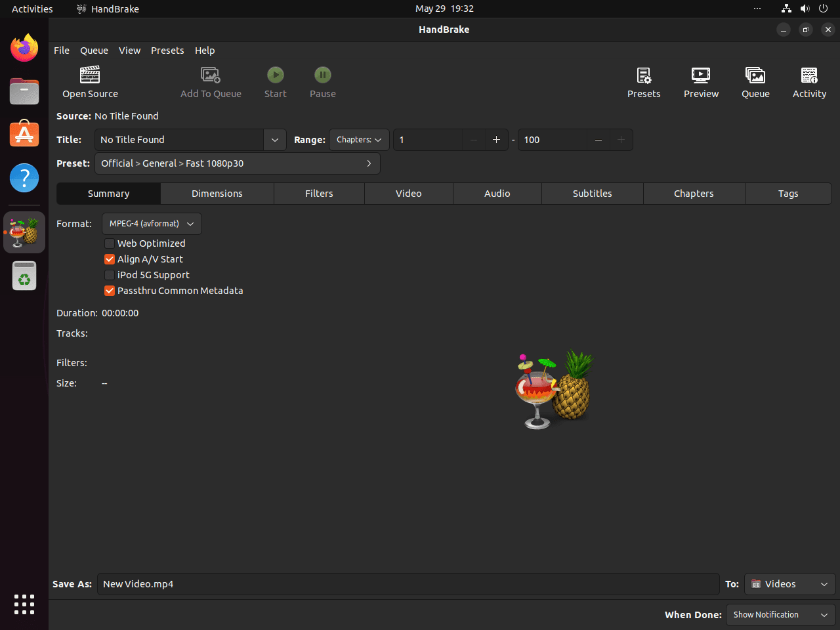Decrease the end chapter with minus
This screenshot has height=630, width=840.
(598, 140)
